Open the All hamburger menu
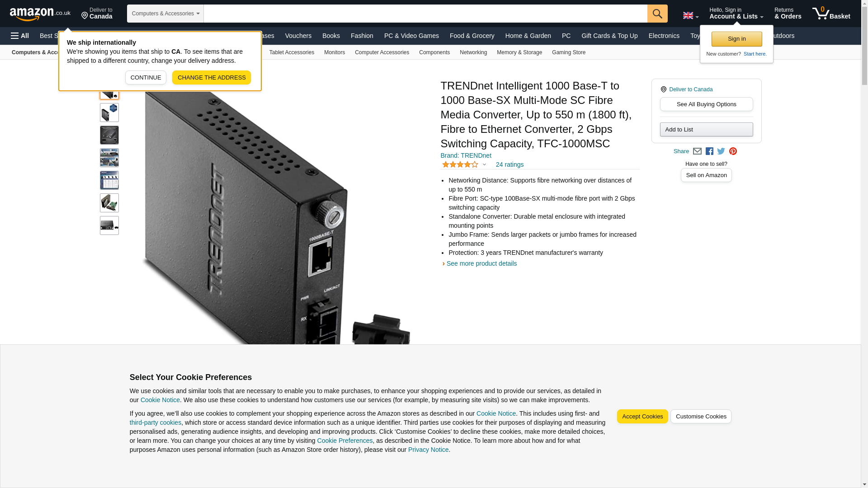Viewport: 868px width, 488px height. tap(20, 36)
